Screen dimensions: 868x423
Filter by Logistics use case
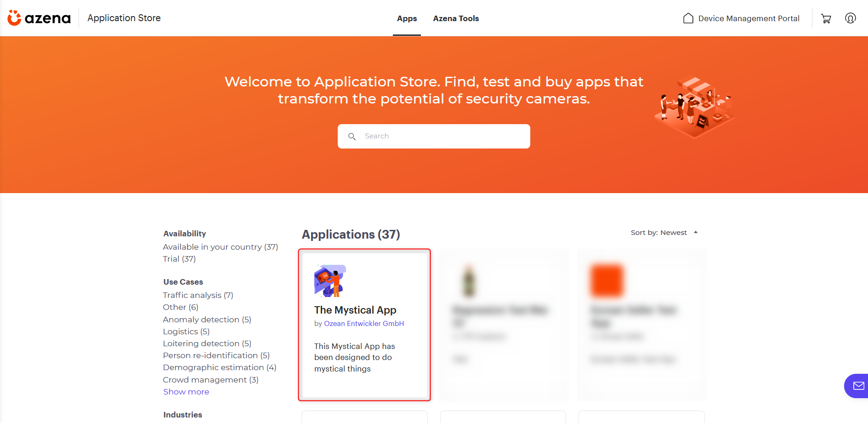186,332
